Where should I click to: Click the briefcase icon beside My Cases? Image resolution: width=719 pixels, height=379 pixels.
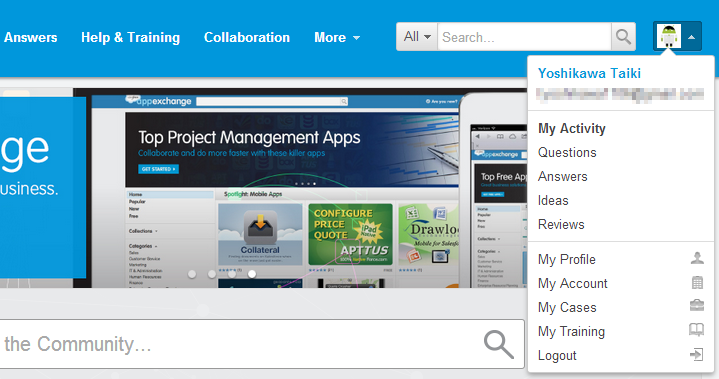click(x=697, y=305)
